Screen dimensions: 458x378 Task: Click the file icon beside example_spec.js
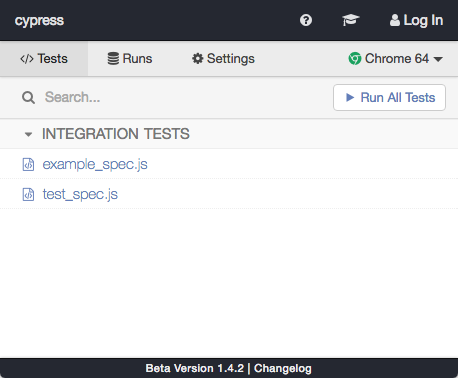28,164
